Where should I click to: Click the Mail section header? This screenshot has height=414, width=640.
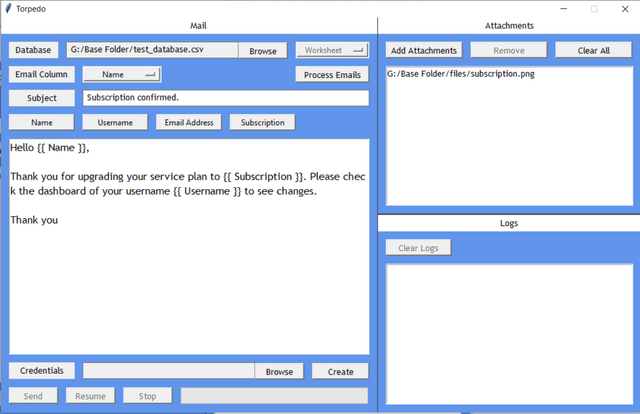tap(198, 26)
